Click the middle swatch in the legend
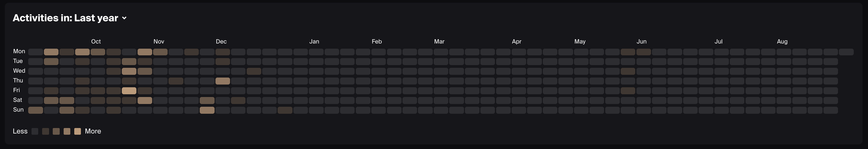The image size is (868, 149). (x=56, y=131)
